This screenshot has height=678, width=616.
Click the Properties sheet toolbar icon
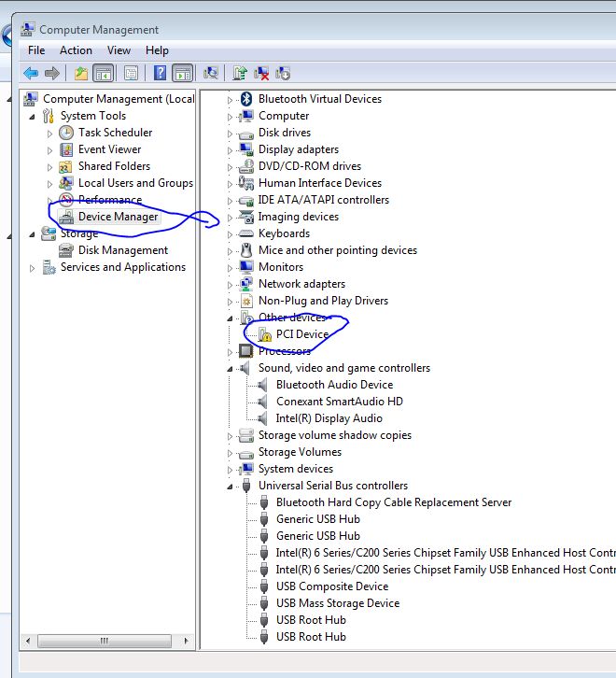click(131, 73)
